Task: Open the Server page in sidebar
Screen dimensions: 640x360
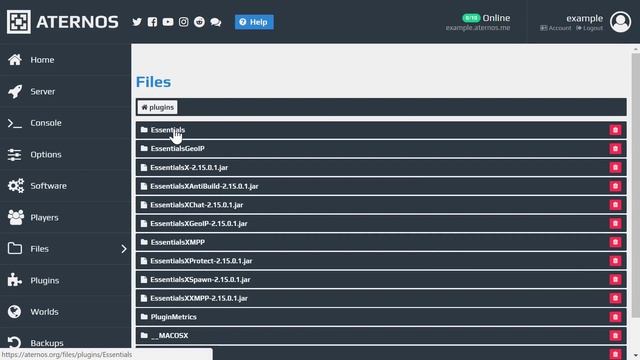Action: point(65,91)
